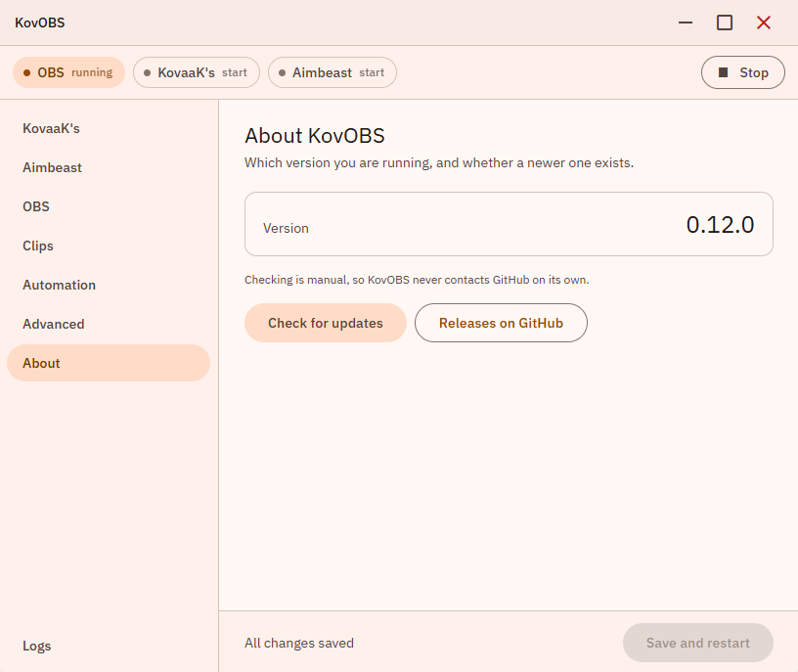Switch to the Automation section
Viewport: 798px width, 672px height.
109,285
